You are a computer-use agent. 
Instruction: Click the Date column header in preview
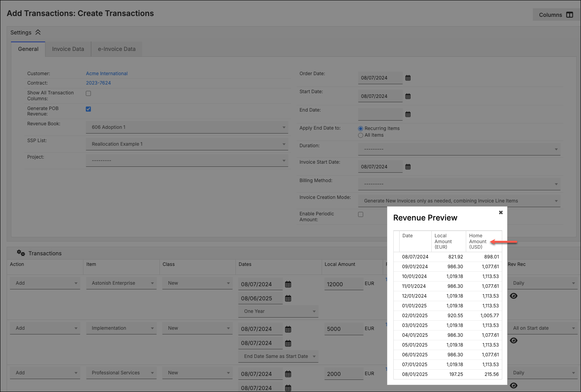(x=415, y=241)
